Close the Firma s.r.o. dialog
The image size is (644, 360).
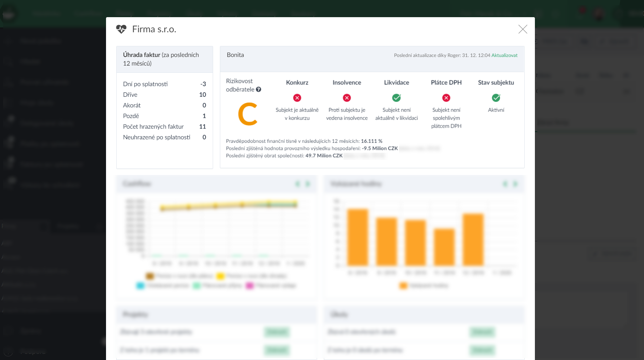[523, 29]
